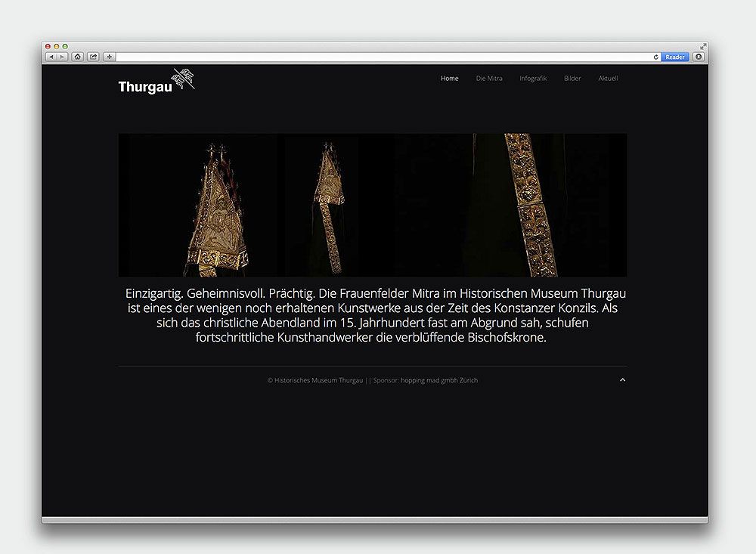756x554 pixels.
Task: Click the browser back arrow
Action: pos(51,57)
